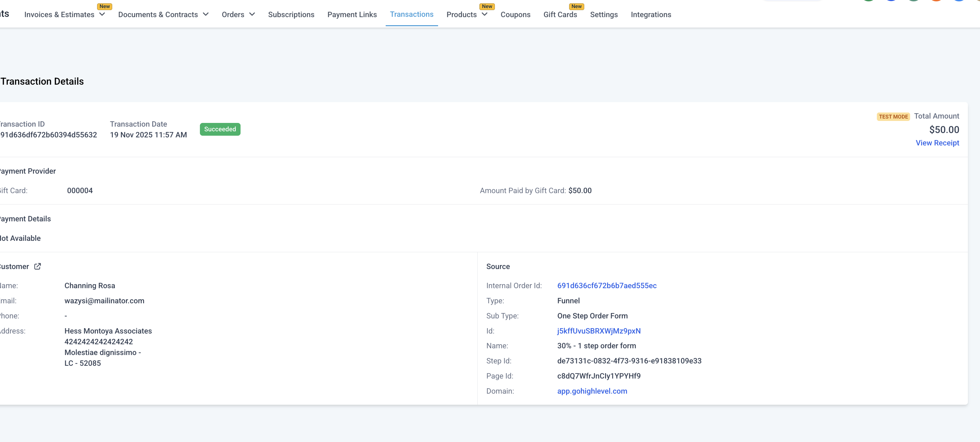Open customer profile external link icon
This screenshot has height=442, width=980.
(x=37, y=266)
